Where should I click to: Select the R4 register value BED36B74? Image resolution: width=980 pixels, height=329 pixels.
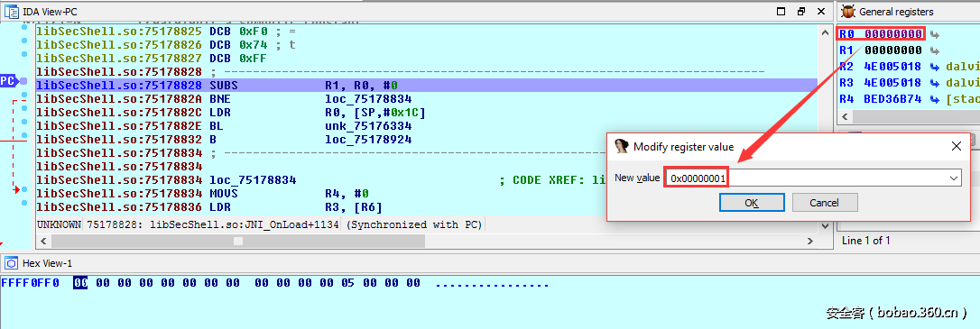coord(893,98)
